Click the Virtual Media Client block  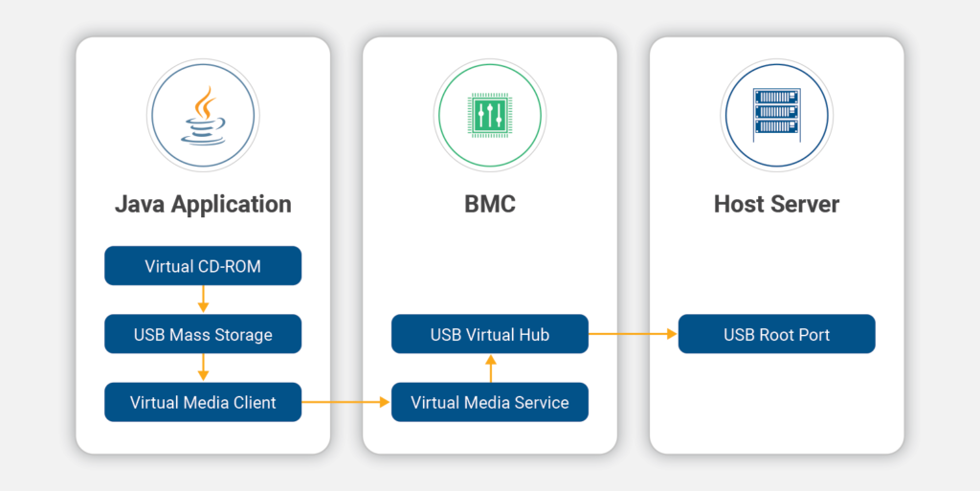click(203, 403)
